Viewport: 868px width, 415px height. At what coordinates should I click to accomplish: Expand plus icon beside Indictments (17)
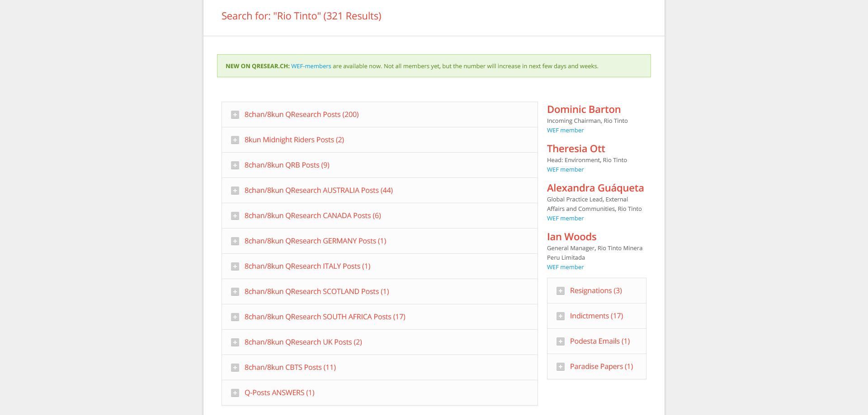pos(561,316)
